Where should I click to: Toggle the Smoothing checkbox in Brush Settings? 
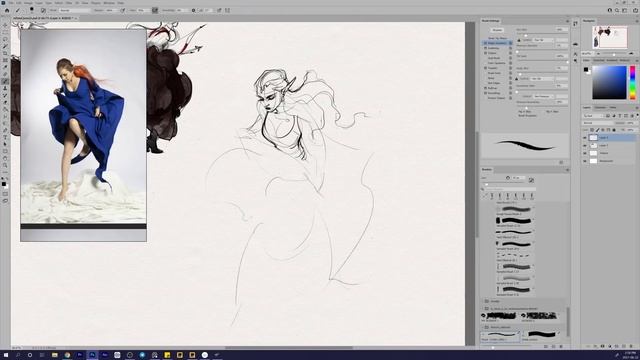[x=486, y=93]
